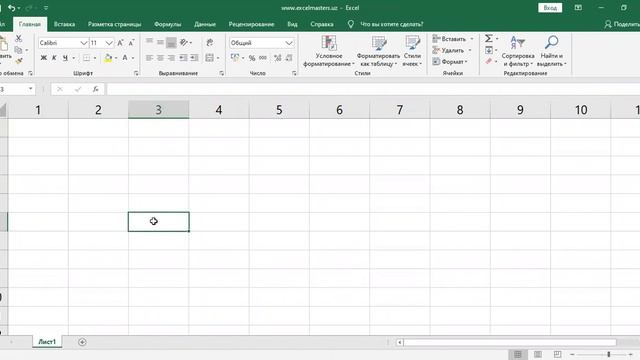Align cell text left

coord(149,58)
